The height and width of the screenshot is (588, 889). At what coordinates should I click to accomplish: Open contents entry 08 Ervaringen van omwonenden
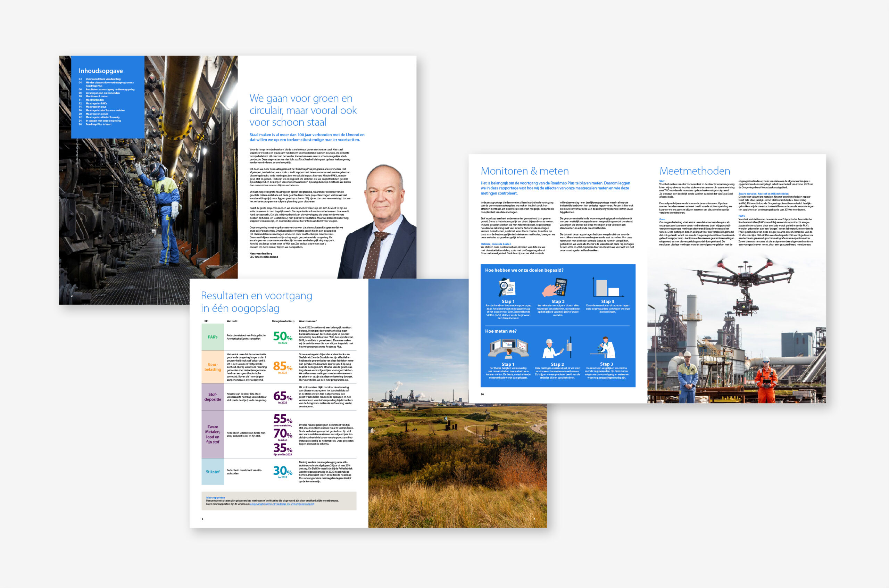click(99, 93)
